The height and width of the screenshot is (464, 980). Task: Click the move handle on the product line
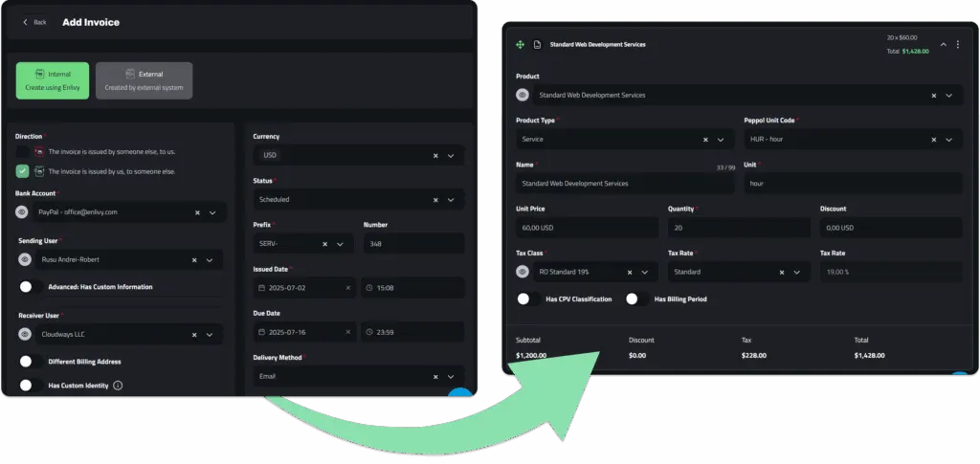coord(520,45)
